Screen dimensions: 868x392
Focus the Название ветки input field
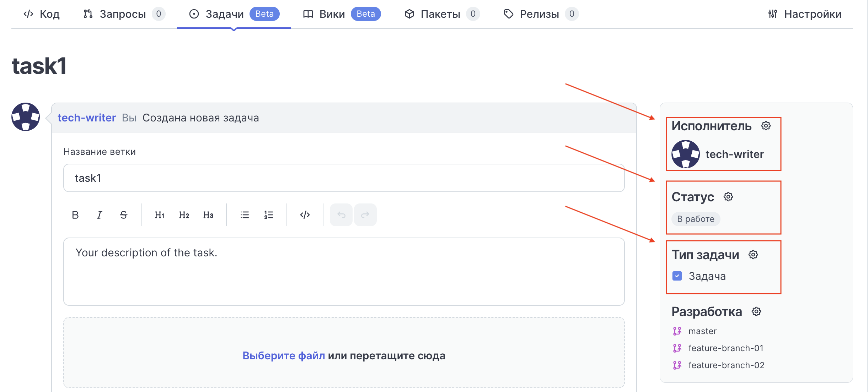coord(344,178)
